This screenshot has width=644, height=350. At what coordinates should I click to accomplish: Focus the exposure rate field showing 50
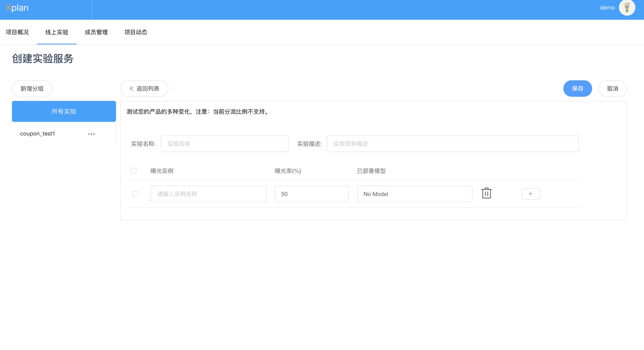point(312,194)
